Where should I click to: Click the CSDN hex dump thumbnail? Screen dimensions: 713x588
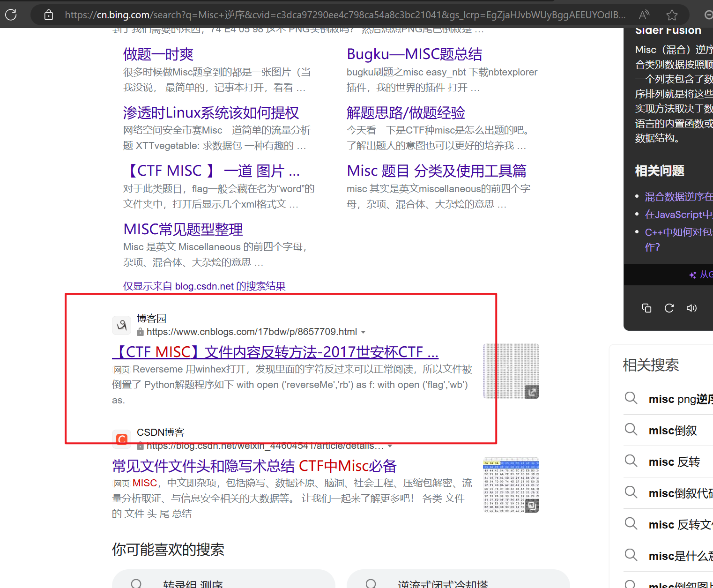click(511, 485)
